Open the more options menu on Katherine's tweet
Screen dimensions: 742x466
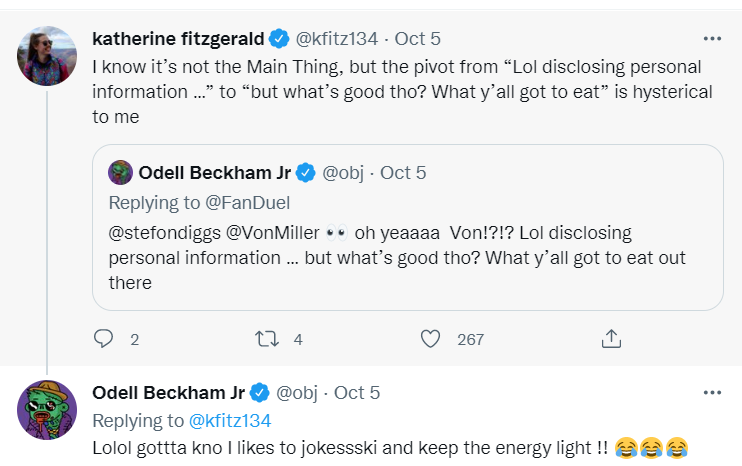(712, 39)
